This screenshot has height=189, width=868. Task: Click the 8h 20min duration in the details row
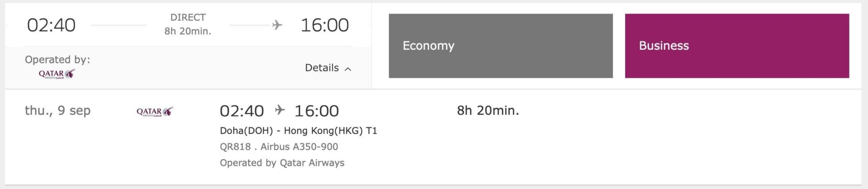coord(488,110)
